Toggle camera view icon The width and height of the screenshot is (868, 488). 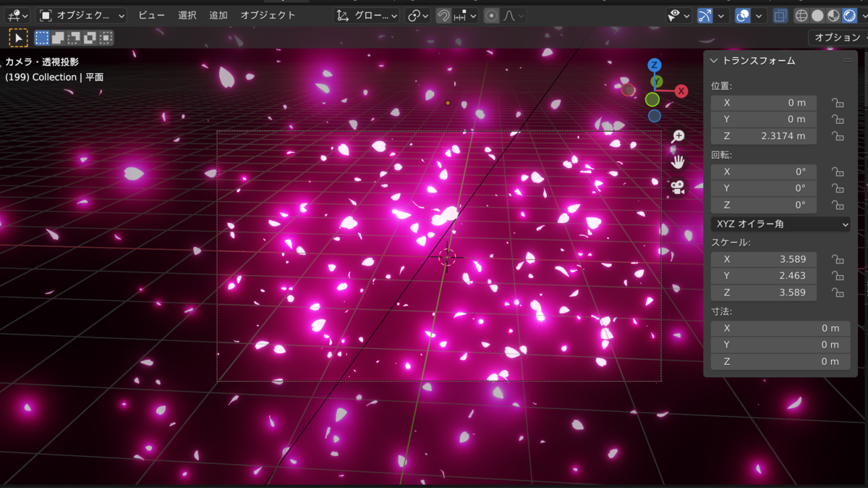678,188
